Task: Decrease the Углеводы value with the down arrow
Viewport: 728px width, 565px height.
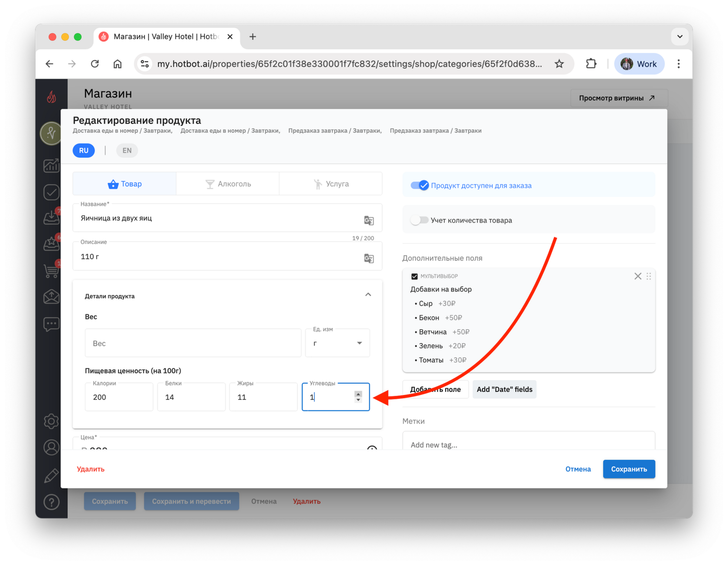Action: coord(358,400)
